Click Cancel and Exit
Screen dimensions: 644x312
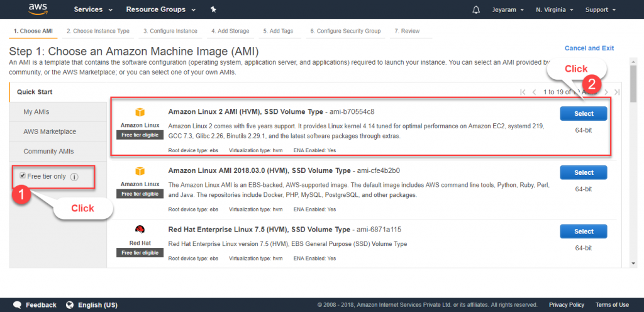589,48
